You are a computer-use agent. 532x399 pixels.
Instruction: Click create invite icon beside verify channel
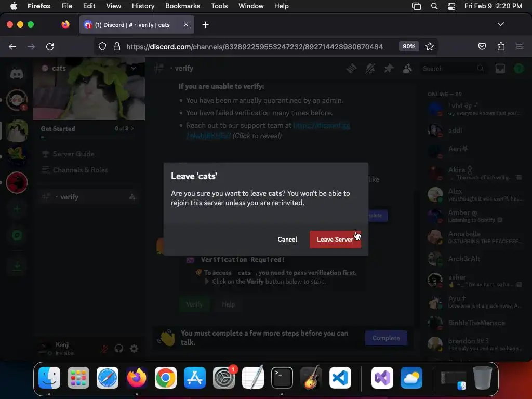132,197
